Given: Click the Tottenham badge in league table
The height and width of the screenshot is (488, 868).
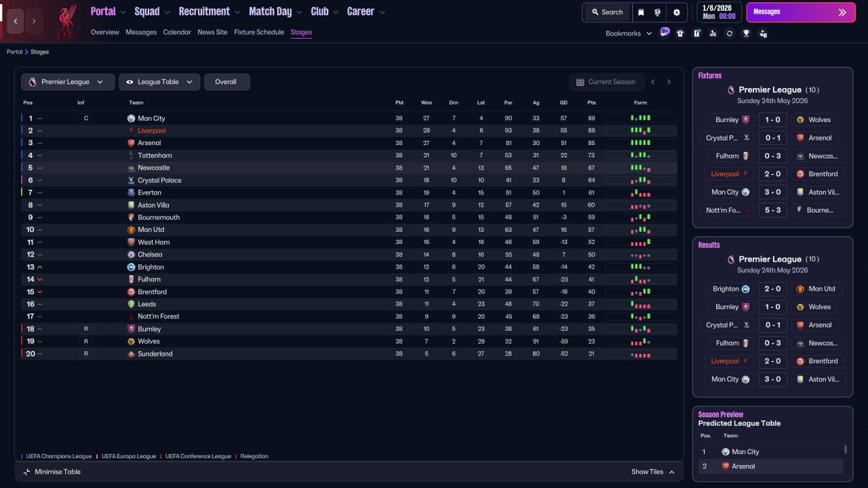Looking at the screenshot, I should (x=131, y=156).
